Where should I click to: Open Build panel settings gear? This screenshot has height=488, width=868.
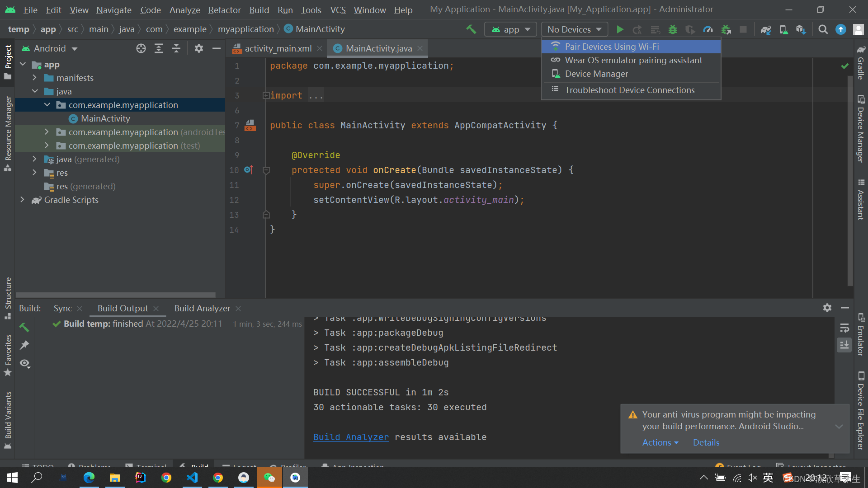(827, 308)
